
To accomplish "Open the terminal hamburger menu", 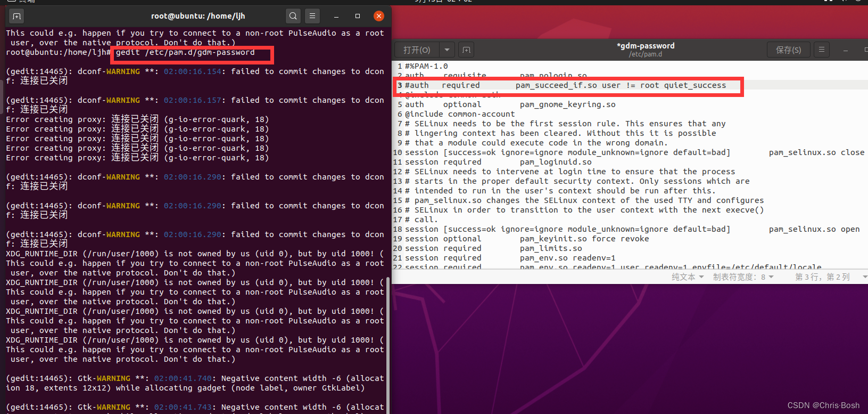I will tap(312, 16).
